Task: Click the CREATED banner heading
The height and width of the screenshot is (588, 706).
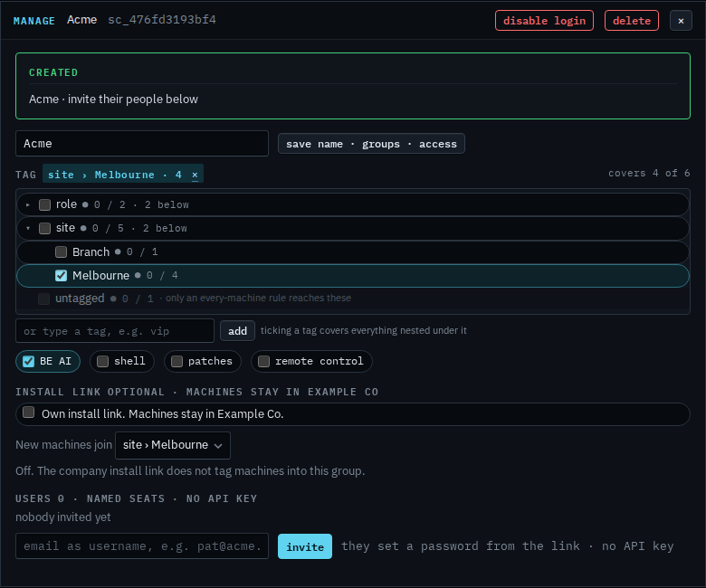Action: [x=53, y=72]
